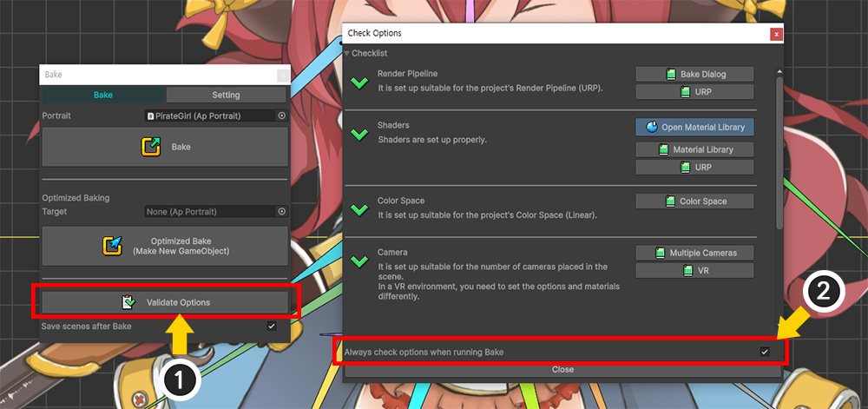Open object picker for Target field

point(282,211)
